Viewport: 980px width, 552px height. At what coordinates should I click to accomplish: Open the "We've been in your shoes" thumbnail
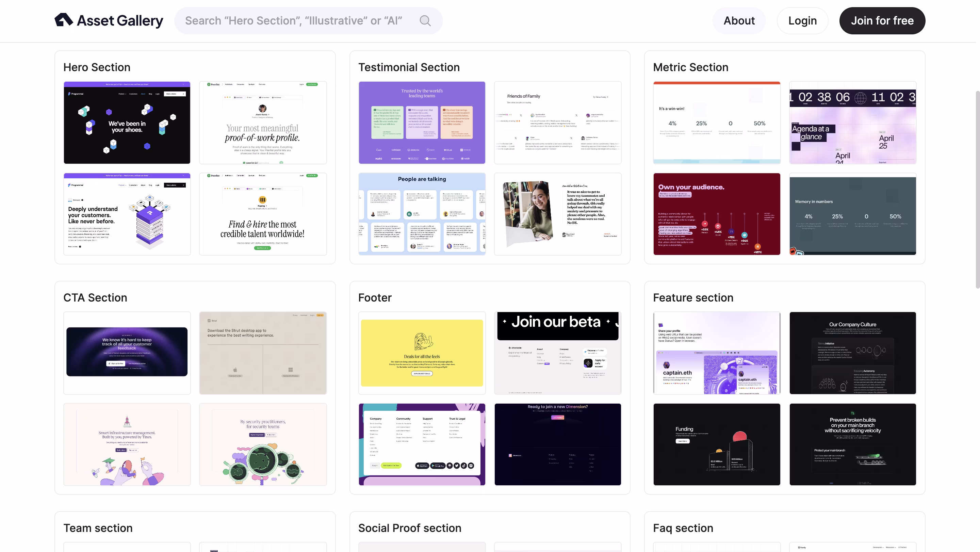[x=127, y=123]
